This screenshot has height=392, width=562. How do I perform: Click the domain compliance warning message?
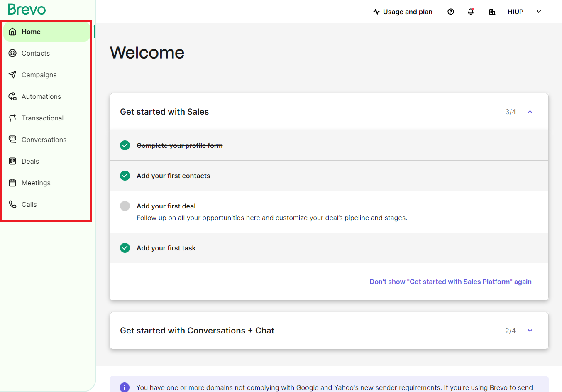(335, 387)
